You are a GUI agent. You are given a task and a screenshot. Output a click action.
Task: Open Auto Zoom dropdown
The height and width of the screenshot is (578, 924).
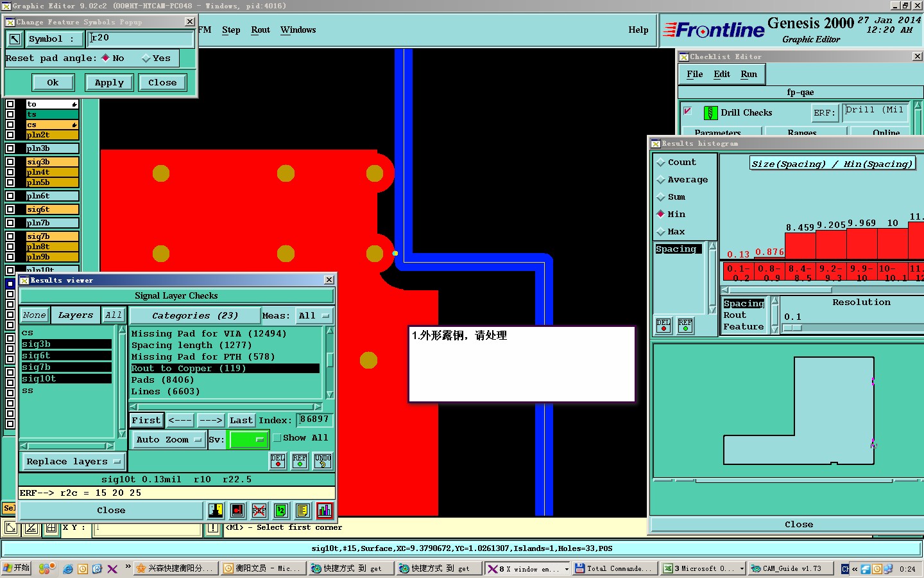pyautogui.click(x=168, y=440)
